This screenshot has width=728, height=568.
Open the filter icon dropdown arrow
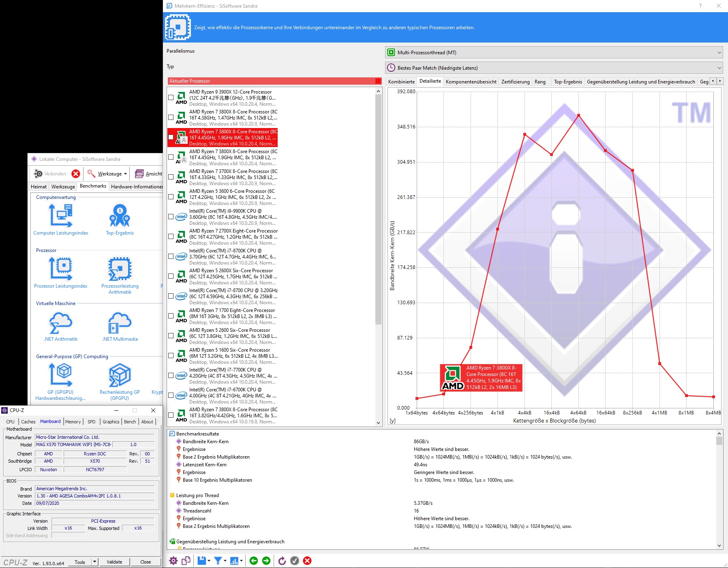point(225,561)
